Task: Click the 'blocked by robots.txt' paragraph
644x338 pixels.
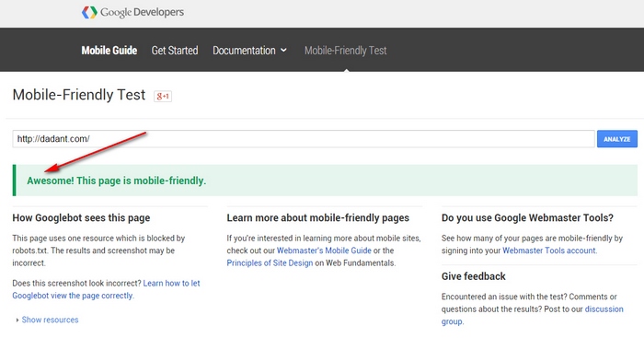Action: pos(98,251)
